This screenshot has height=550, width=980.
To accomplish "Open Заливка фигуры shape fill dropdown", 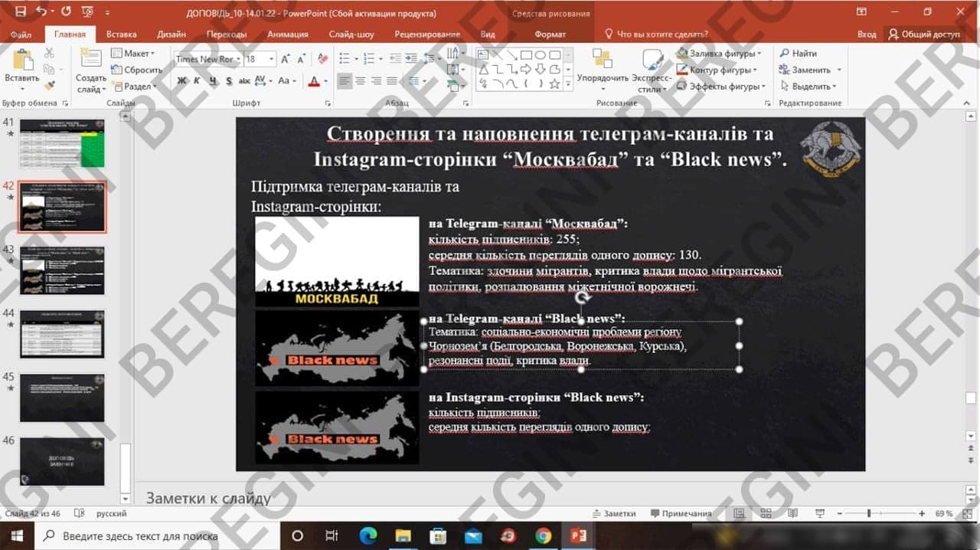I will [719, 54].
